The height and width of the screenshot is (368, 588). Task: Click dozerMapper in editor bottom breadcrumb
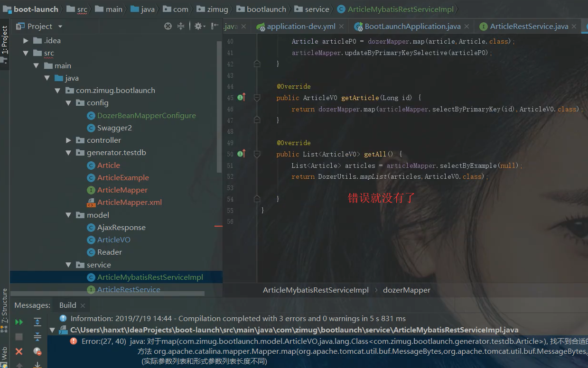(x=407, y=290)
